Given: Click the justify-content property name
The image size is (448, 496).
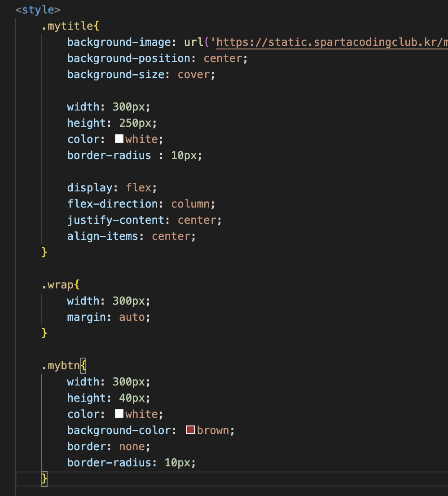Looking at the screenshot, I should pyautogui.click(x=116, y=220).
